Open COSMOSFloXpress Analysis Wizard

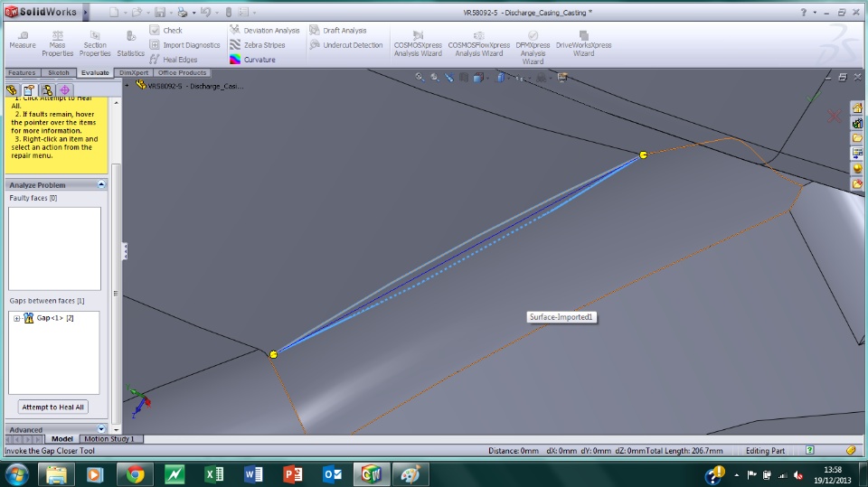coord(479,43)
